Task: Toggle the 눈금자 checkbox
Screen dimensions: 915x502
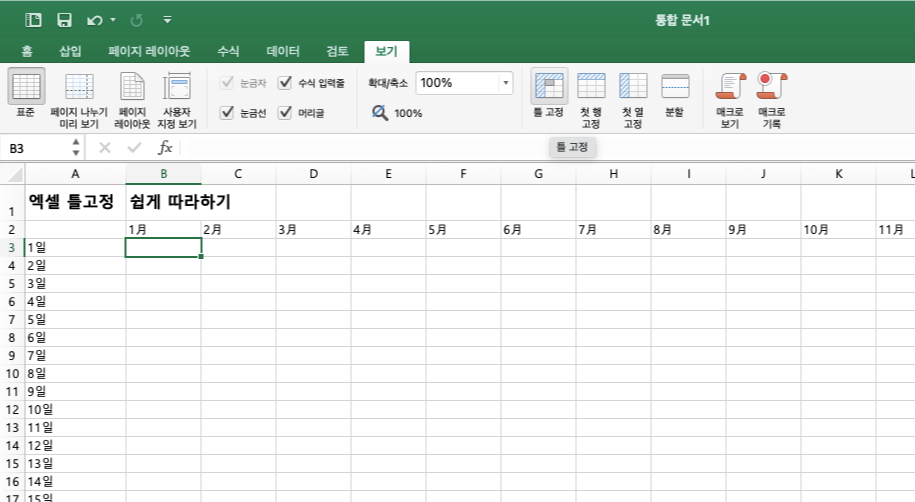Action: (227, 83)
